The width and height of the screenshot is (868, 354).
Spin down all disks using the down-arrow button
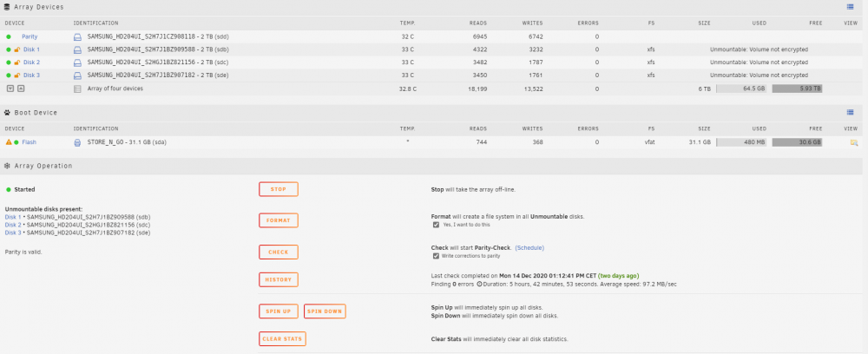coord(10,88)
